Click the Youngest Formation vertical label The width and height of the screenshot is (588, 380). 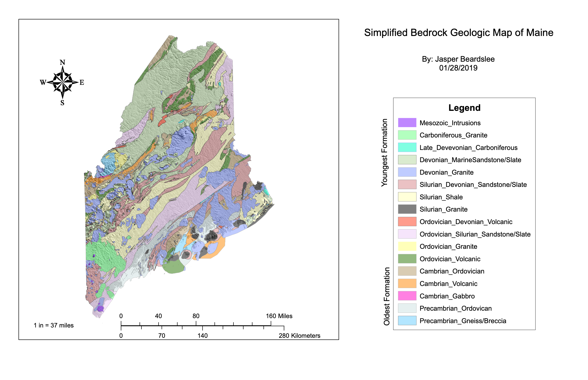click(384, 153)
